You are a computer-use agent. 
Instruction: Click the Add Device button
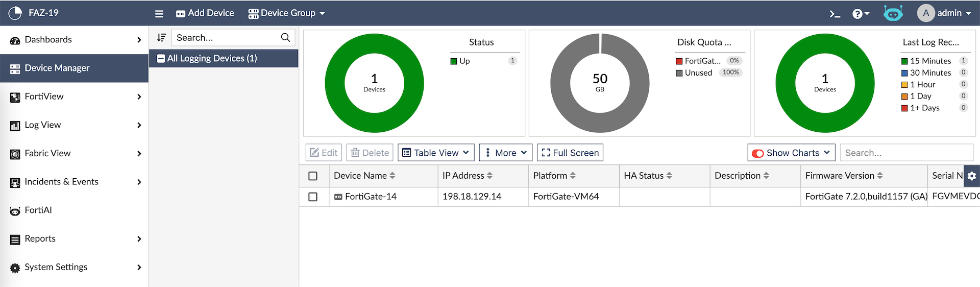click(205, 13)
